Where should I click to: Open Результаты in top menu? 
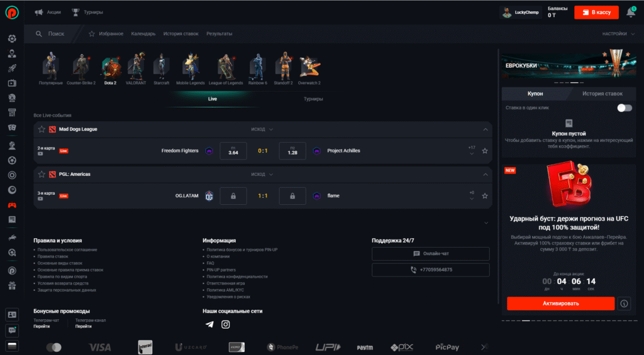(219, 34)
